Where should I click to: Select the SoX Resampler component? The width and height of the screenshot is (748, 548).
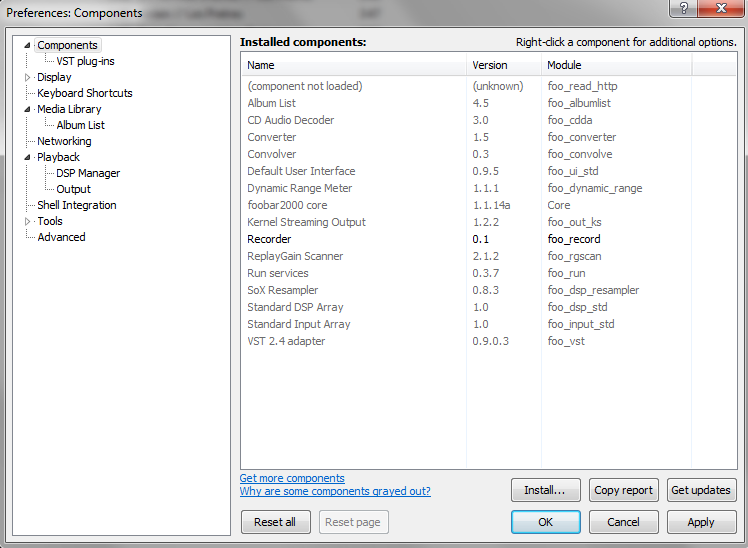point(488,290)
